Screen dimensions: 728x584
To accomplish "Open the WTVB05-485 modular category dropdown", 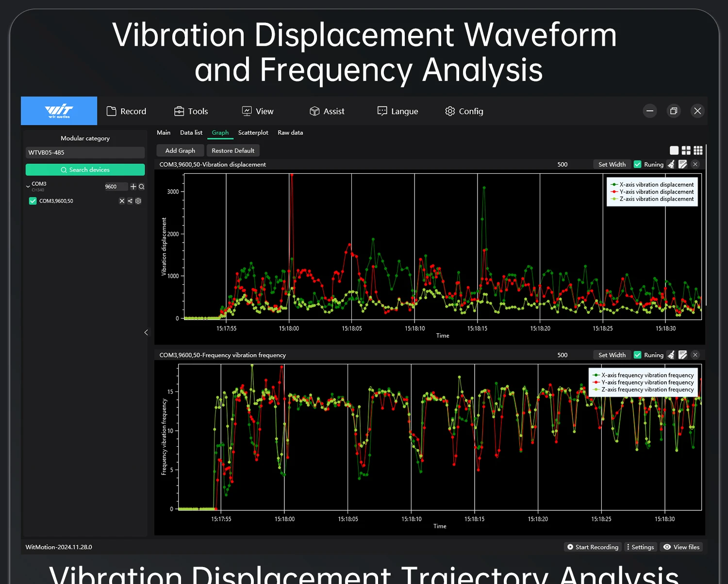I will (x=85, y=152).
